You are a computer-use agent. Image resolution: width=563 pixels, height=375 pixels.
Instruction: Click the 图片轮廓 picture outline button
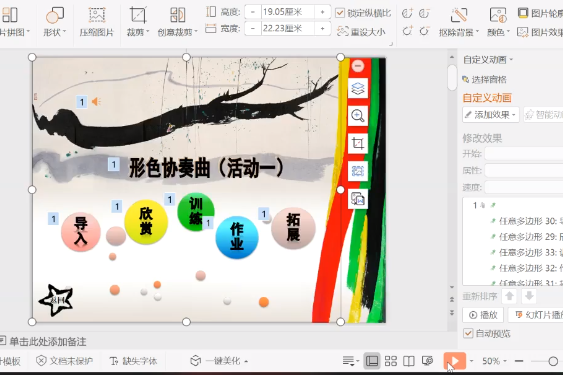tap(540, 13)
